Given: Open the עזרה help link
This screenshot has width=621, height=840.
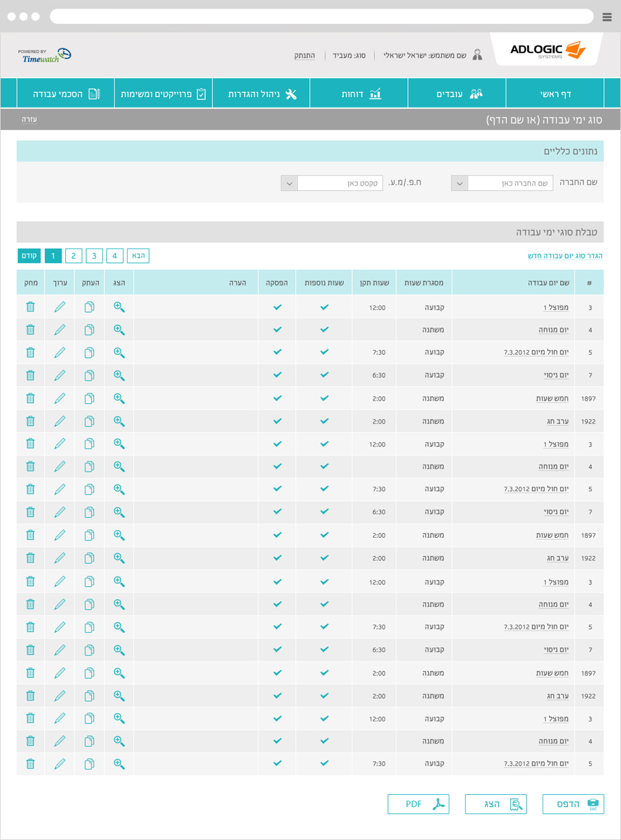Looking at the screenshot, I should pos(29,119).
